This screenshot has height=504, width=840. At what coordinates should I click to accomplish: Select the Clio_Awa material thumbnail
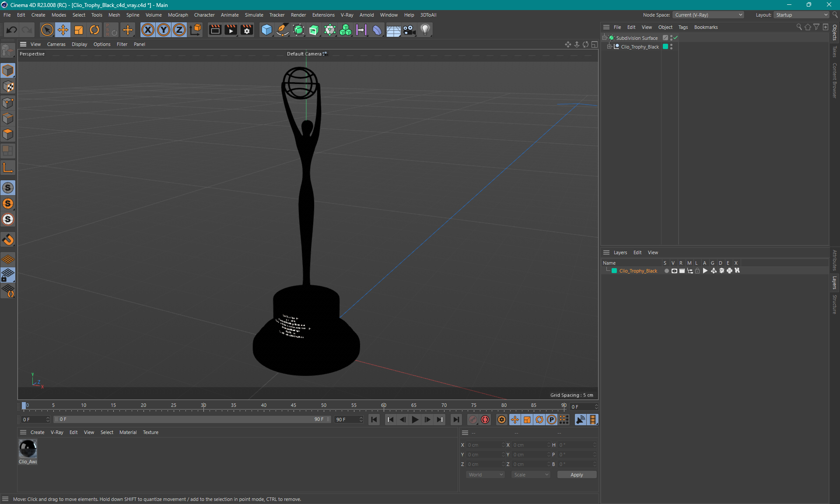pyautogui.click(x=28, y=449)
